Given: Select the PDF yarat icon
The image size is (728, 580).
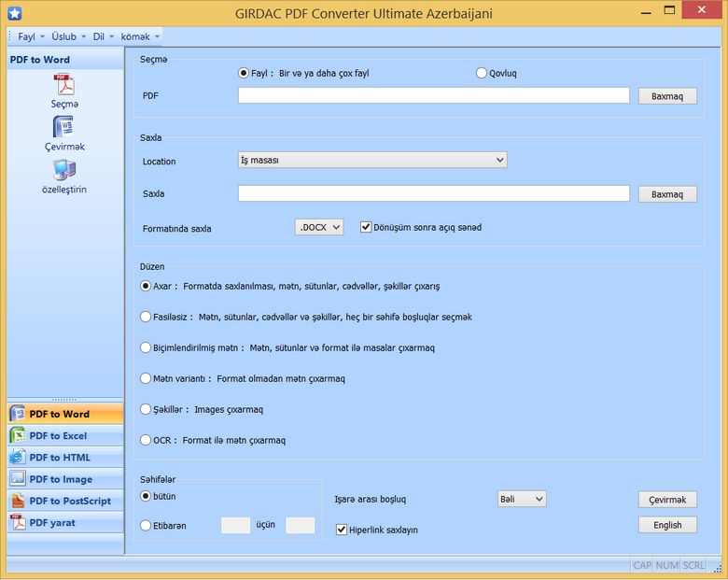Looking at the screenshot, I should pos(18,522).
